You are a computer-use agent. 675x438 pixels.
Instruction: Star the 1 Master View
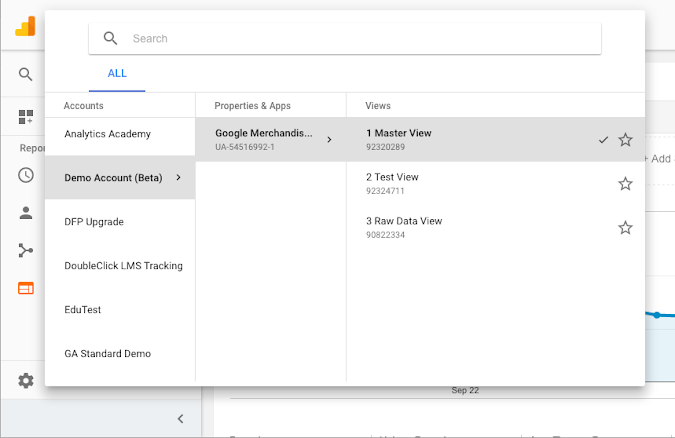[625, 140]
